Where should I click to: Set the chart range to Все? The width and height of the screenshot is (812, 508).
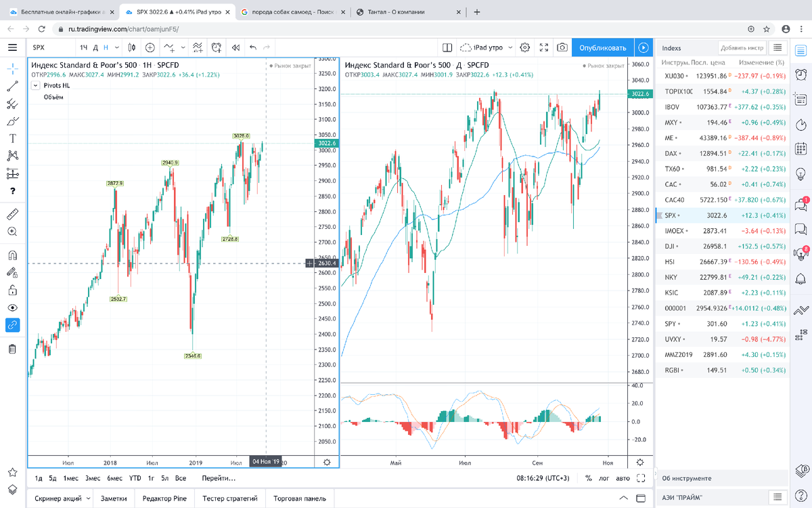point(181,478)
